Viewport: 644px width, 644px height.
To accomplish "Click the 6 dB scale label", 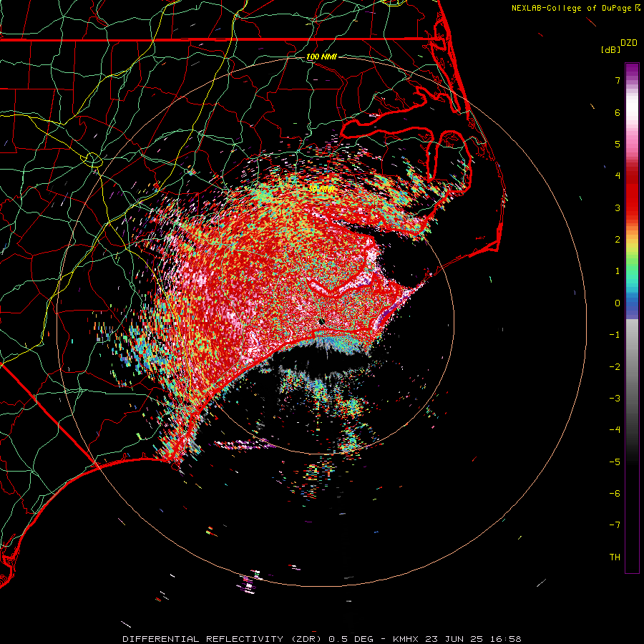I will pos(618,112).
